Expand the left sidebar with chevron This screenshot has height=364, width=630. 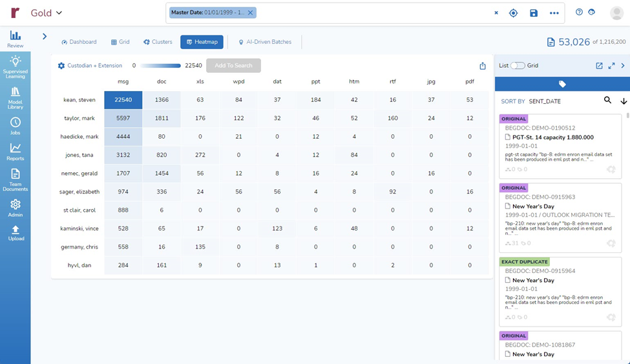coord(45,36)
